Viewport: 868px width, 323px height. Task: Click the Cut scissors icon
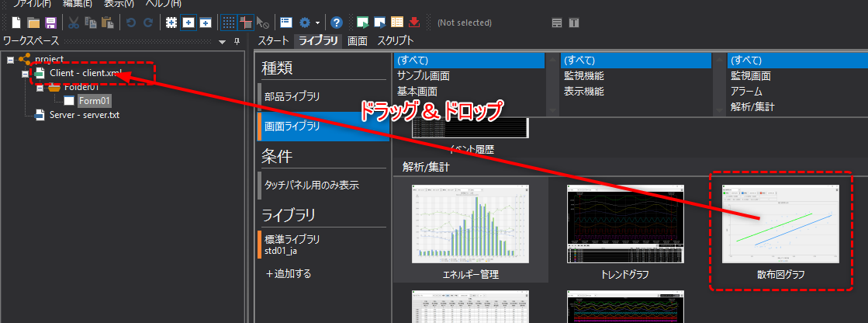pos(74,23)
